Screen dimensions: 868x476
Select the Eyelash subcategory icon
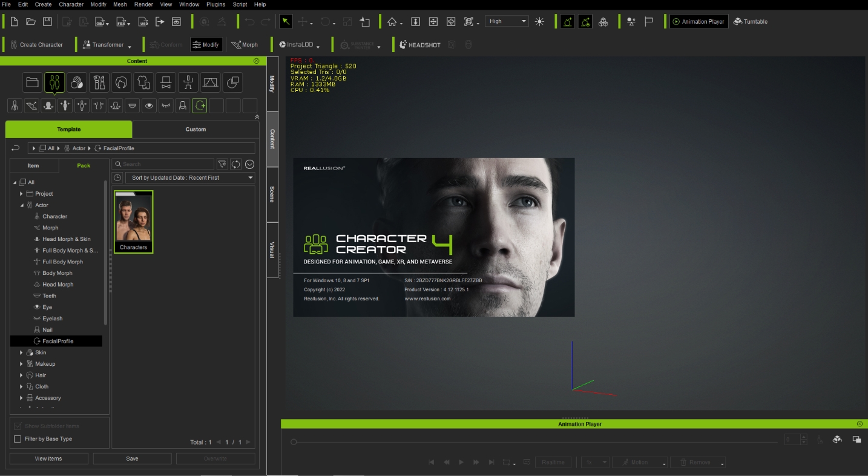pos(166,106)
